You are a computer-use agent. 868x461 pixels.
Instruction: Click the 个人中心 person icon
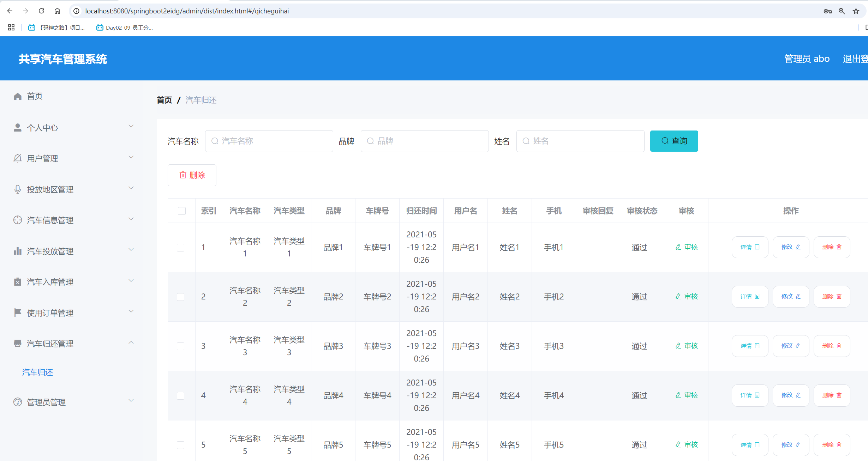pos(18,127)
